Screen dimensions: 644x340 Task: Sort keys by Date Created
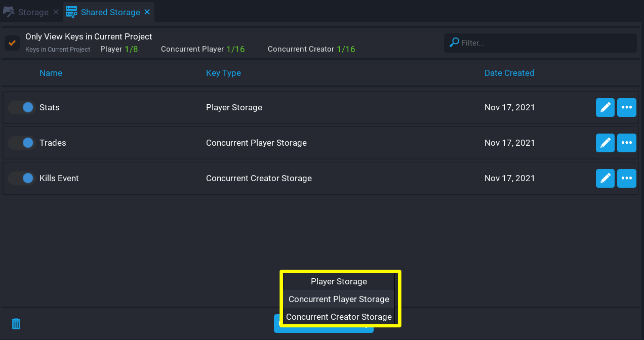[x=509, y=73]
